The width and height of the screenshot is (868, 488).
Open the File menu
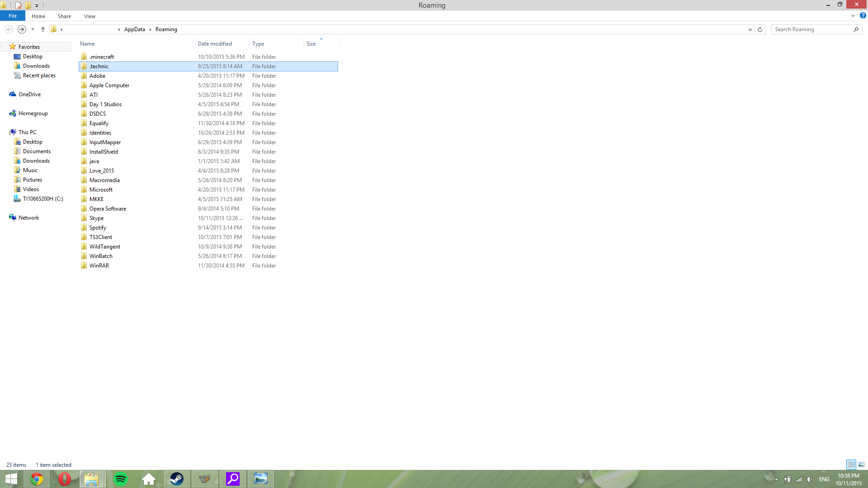pyautogui.click(x=13, y=16)
